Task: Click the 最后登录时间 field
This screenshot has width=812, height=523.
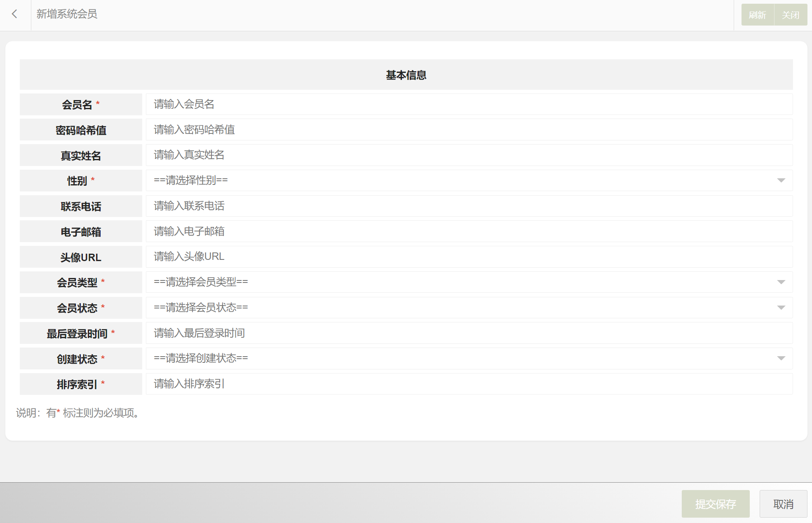Action: click(x=469, y=333)
